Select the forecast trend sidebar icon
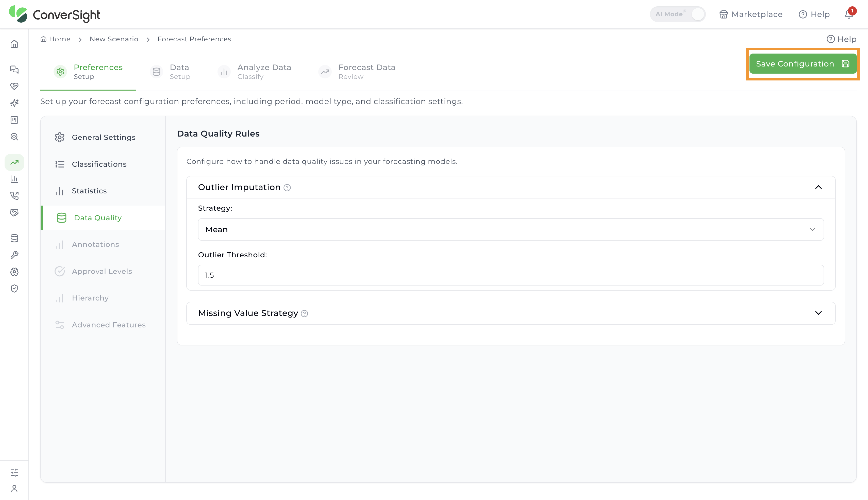Screen dimensions: 868x500 [x=14, y=162]
